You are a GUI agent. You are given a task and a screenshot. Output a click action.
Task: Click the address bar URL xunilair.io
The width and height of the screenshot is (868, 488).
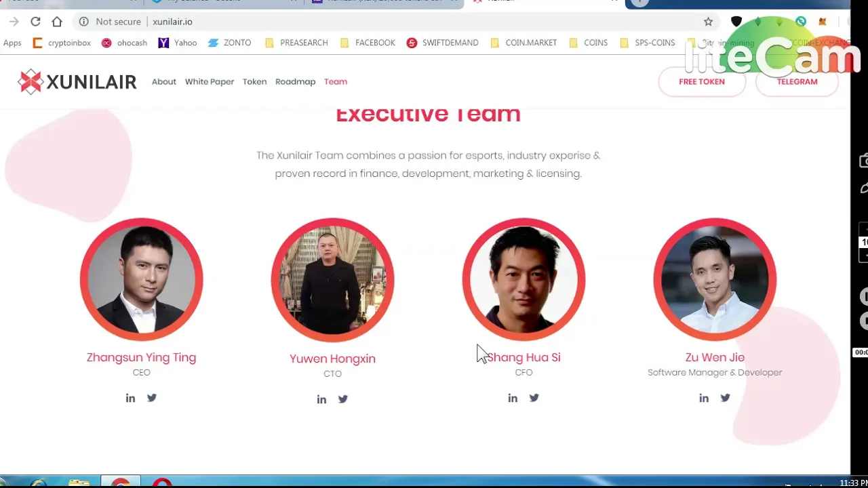tap(172, 22)
